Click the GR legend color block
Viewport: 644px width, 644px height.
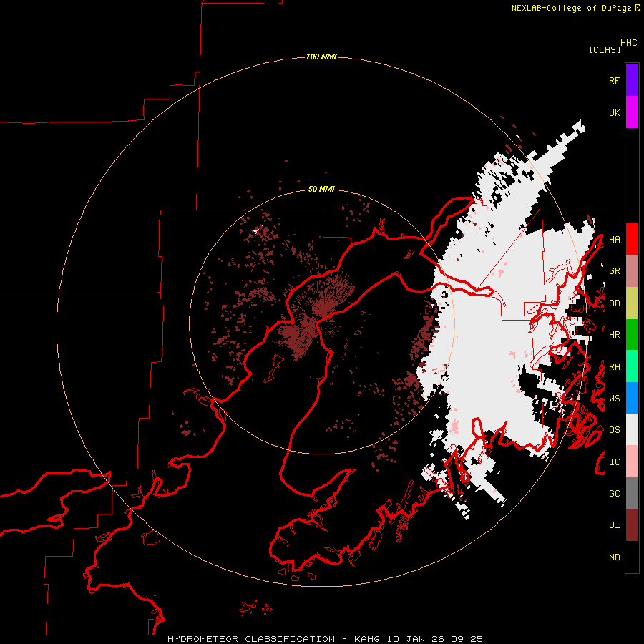click(632, 271)
